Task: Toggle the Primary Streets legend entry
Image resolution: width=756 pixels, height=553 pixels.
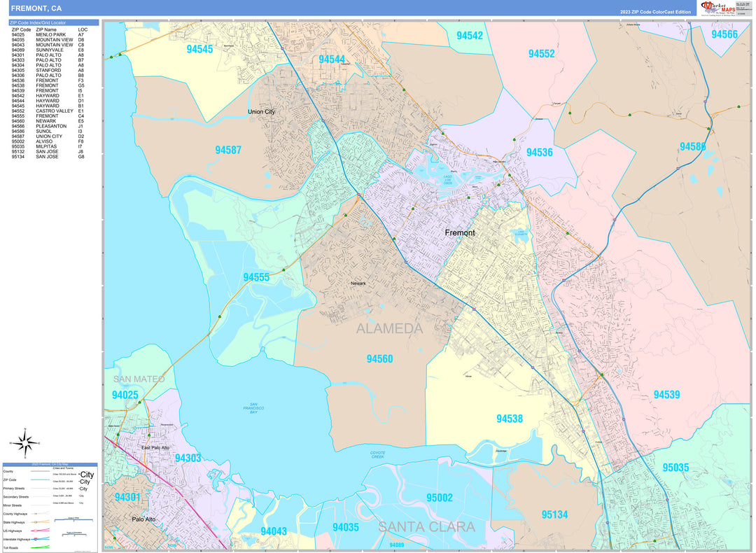Action: coord(38,489)
